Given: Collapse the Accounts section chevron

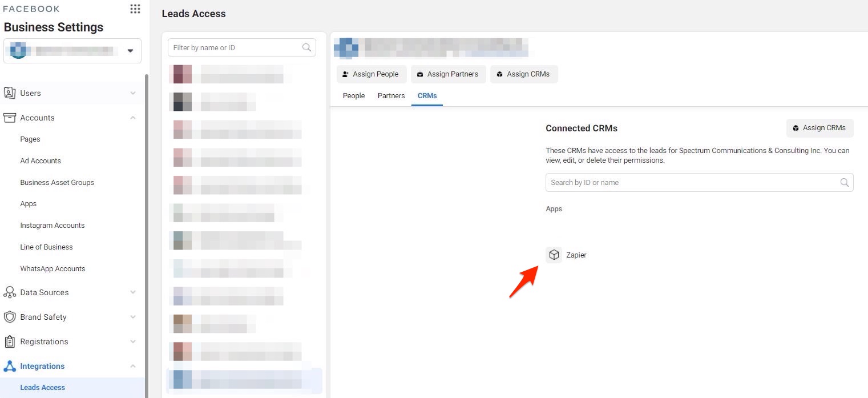Looking at the screenshot, I should [x=133, y=118].
